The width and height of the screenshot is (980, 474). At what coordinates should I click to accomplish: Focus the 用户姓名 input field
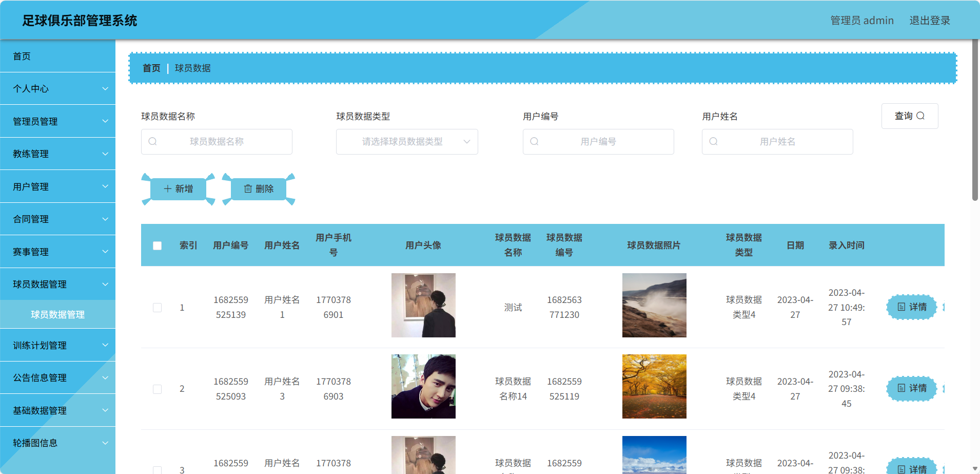tap(777, 142)
